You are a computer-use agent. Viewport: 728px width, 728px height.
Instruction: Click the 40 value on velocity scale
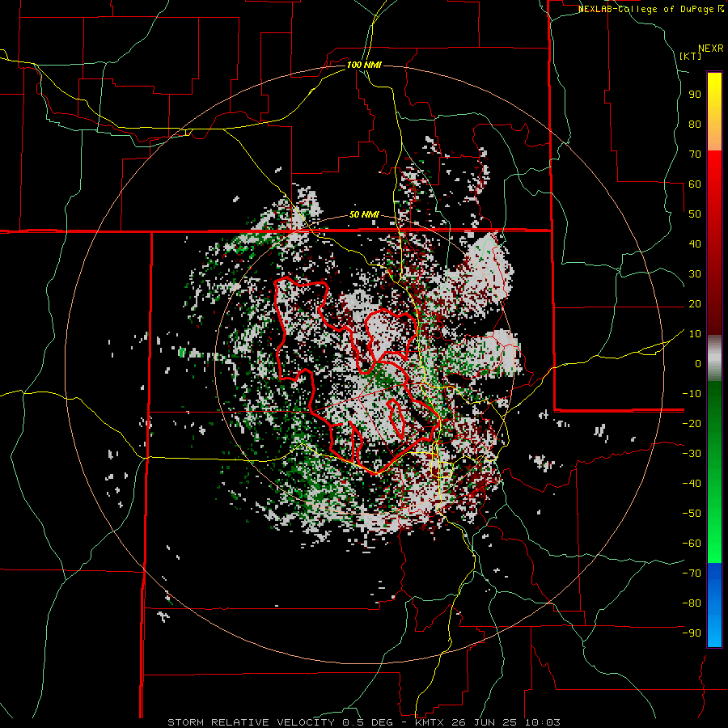[x=695, y=243]
